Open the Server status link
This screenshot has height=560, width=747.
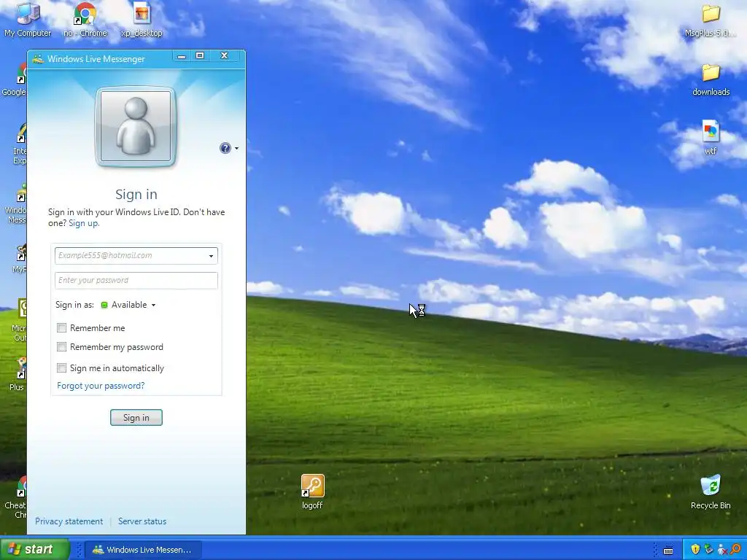(142, 521)
